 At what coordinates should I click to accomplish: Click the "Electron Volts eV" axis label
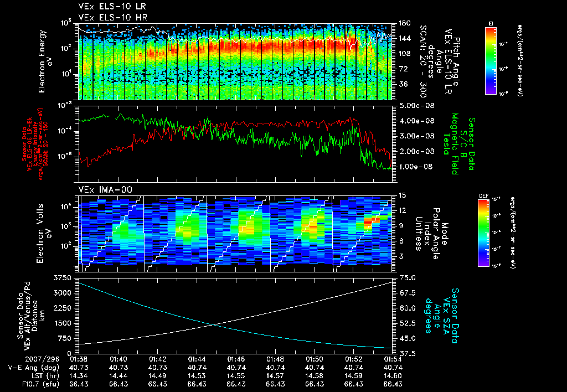[x=43, y=233]
